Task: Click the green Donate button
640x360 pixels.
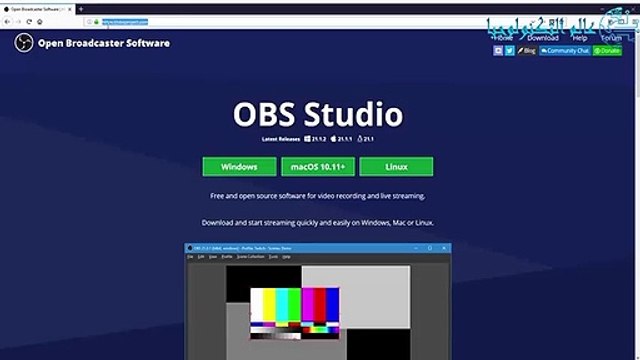Action: point(607,51)
